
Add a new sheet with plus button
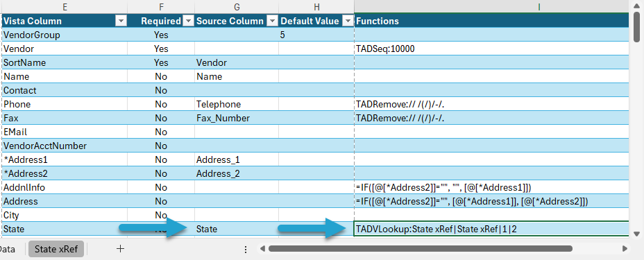pyautogui.click(x=120, y=248)
